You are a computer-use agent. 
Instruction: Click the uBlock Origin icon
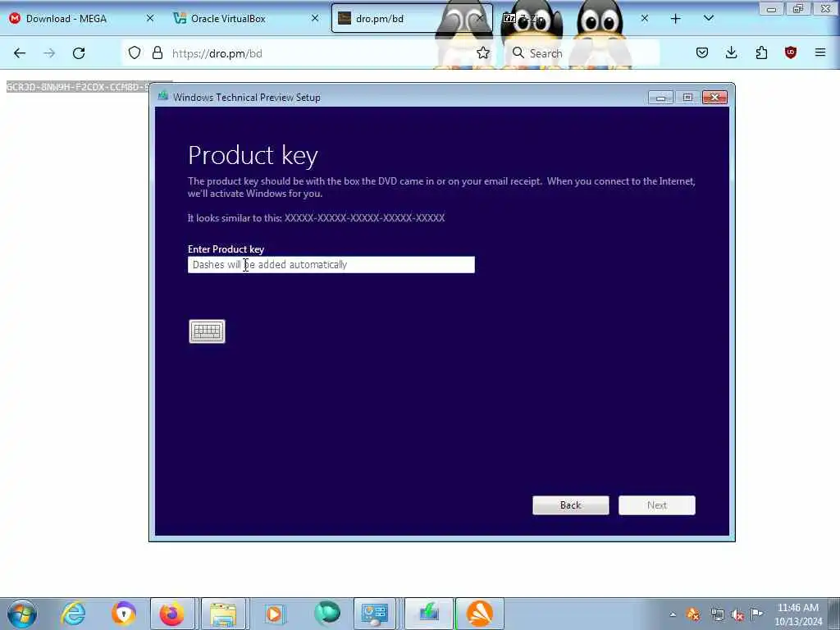(x=791, y=52)
